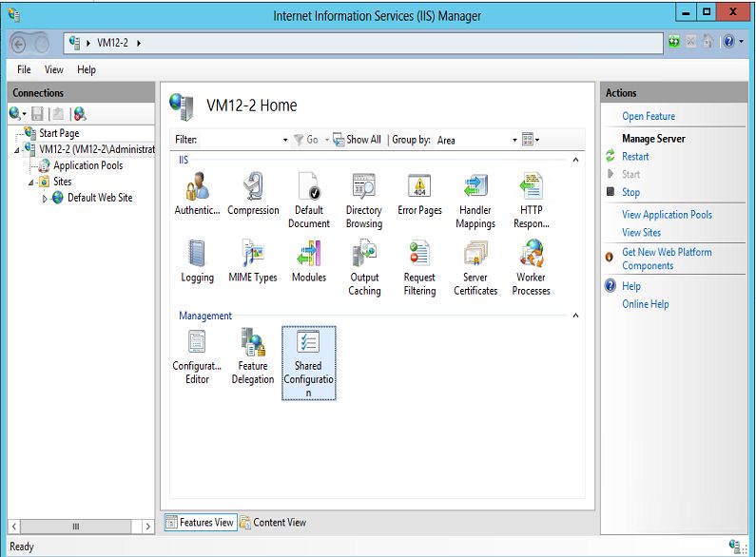Screen dimensions: 756x557
Task: Expand the Default Web Site node
Action: click(x=45, y=199)
